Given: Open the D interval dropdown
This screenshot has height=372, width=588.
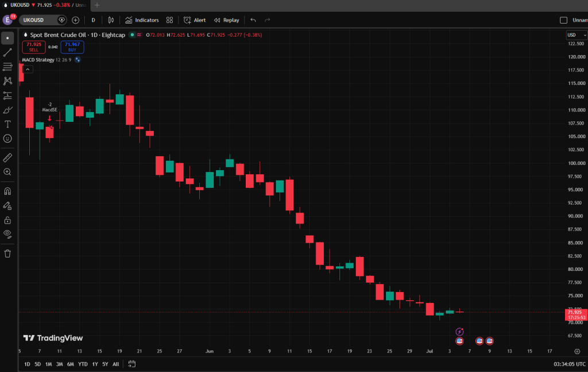Looking at the screenshot, I should [x=94, y=20].
